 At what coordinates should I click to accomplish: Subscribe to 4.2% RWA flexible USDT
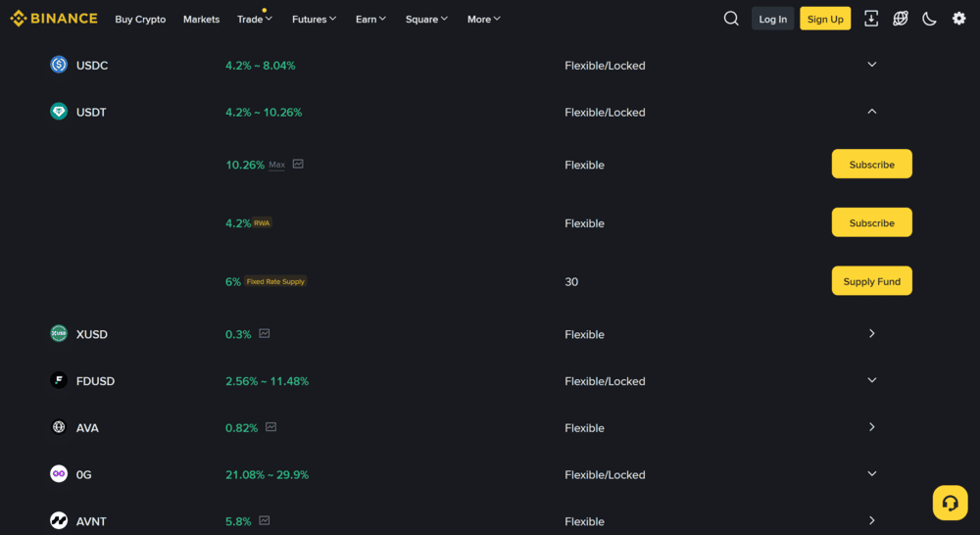(872, 222)
